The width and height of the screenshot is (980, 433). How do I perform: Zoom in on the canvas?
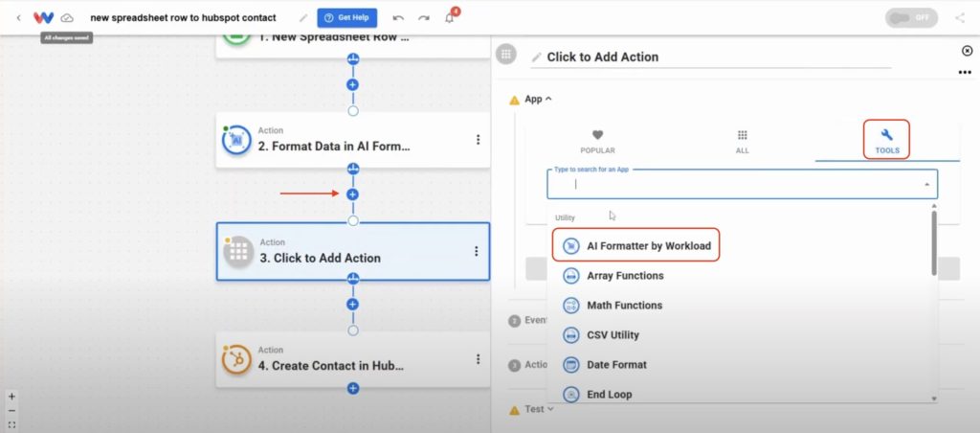[11, 397]
